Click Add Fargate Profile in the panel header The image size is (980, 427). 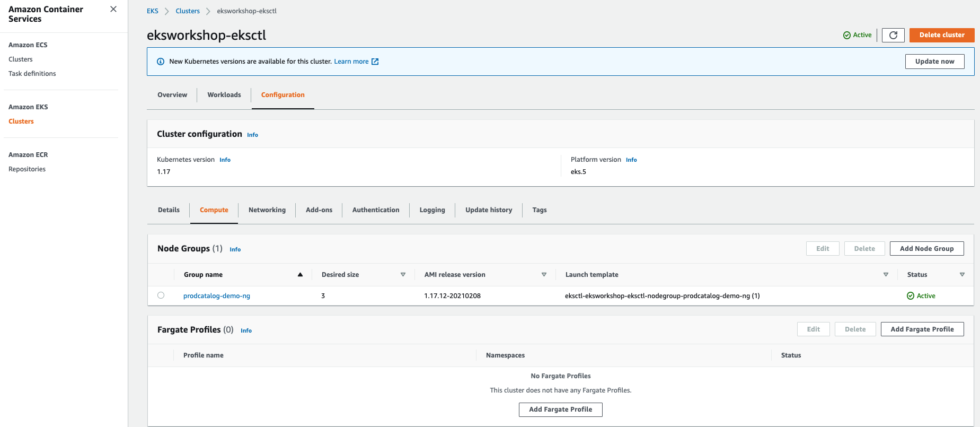pos(922,329)
